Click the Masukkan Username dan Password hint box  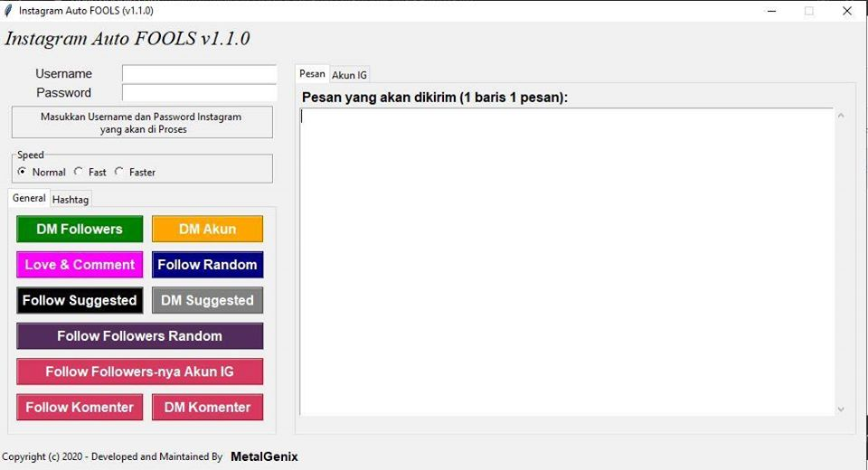tap(142, 122)
